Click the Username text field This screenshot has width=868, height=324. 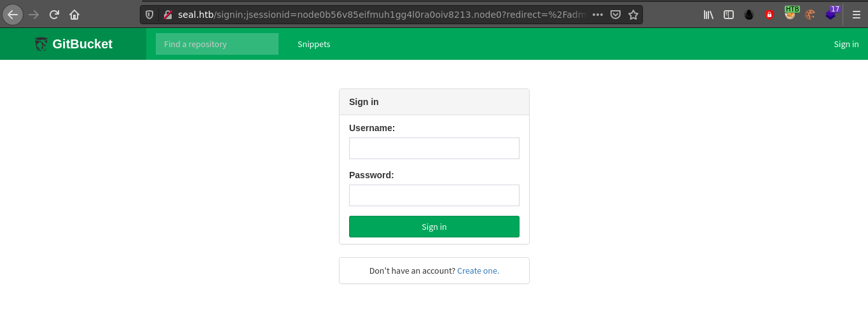[x=434, y=148]
